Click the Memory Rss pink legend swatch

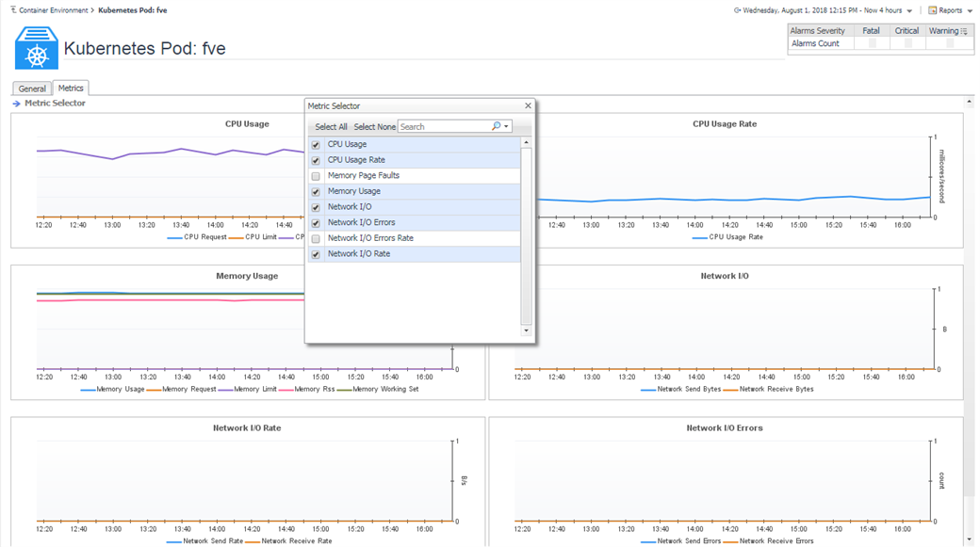tap(286, 390)
